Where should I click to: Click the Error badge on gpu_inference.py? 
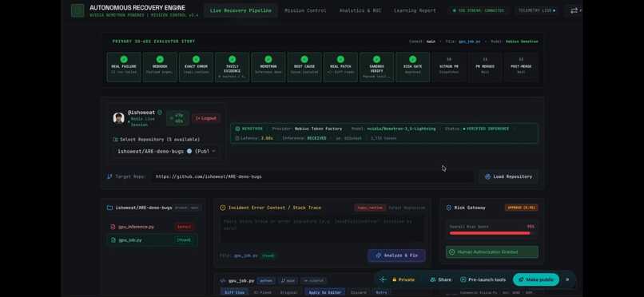(185, 227)
